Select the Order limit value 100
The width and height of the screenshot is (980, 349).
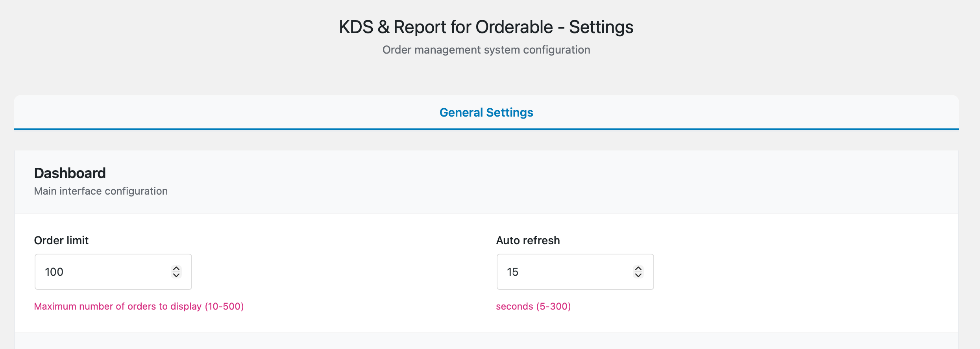pos(55,272)
